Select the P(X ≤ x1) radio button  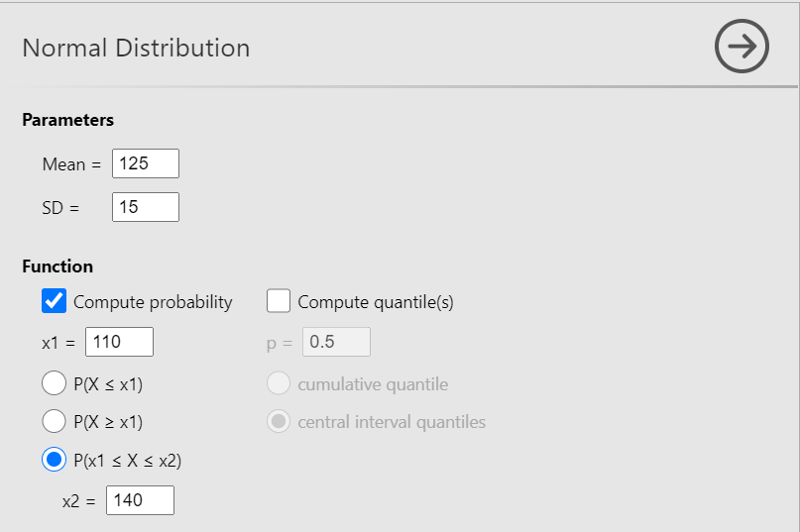tap(55, 383)
